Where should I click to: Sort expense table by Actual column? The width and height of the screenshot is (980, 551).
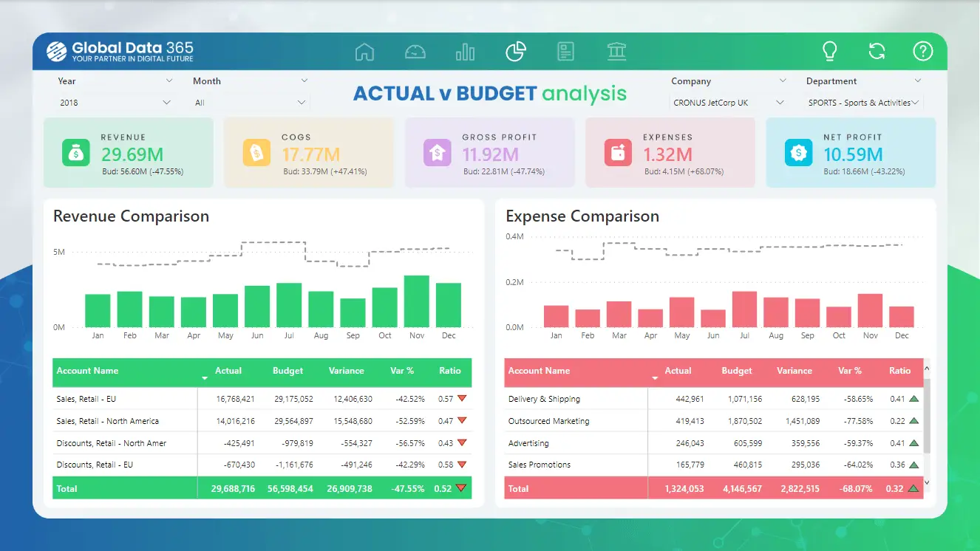point(678,371)
